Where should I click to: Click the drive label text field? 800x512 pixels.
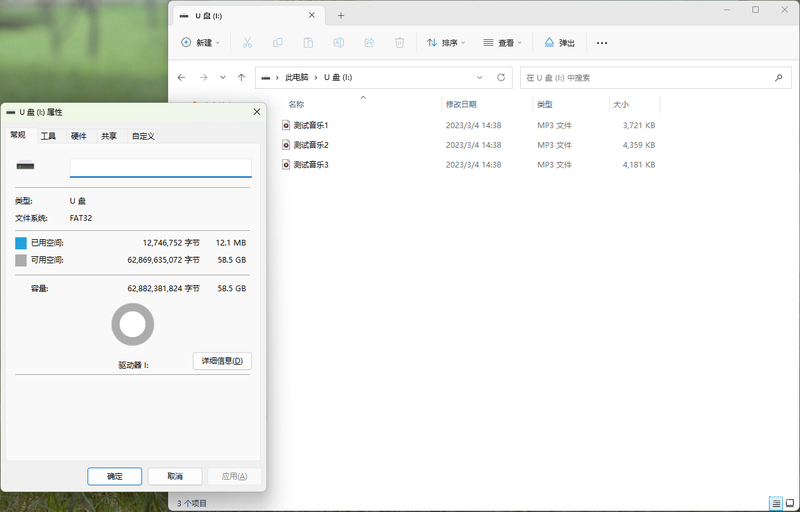tap(161, 168)
